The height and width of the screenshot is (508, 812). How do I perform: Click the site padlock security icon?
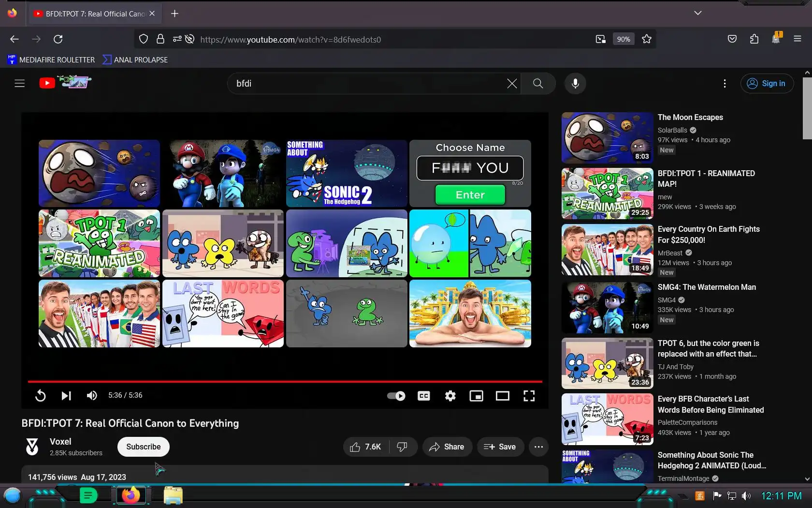click(x=160, y=39)
